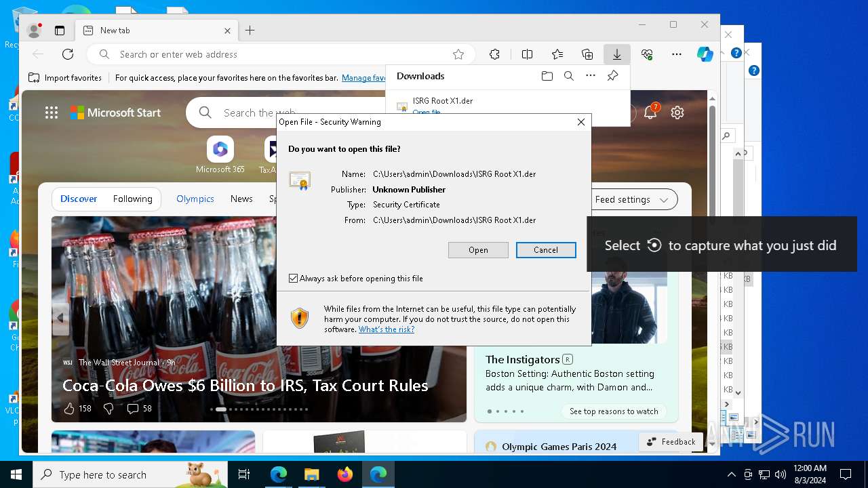Uncheck Always ask before opening this file

(x=293, y=279)
